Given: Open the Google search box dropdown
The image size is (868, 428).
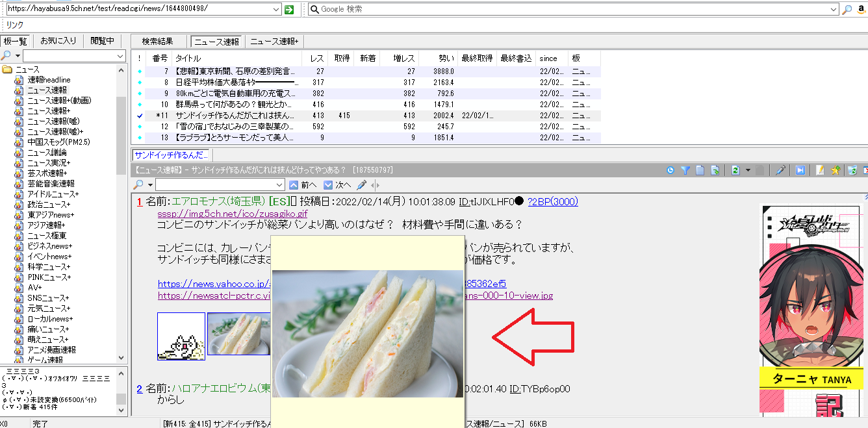Looking at the screenshot, I should click(834, 9).
